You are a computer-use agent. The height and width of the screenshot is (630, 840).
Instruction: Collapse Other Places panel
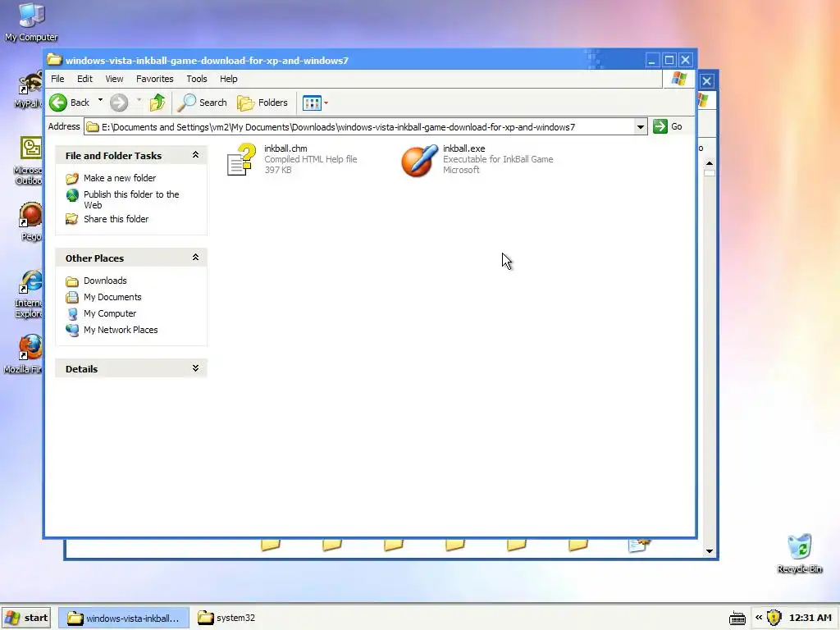[x=195, y=258]
